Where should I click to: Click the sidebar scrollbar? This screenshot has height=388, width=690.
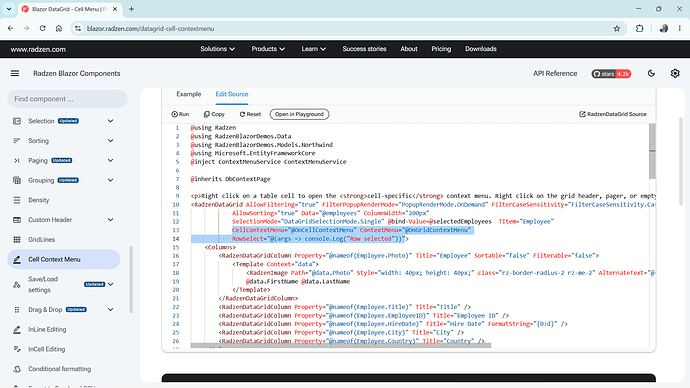pos(131,279)
